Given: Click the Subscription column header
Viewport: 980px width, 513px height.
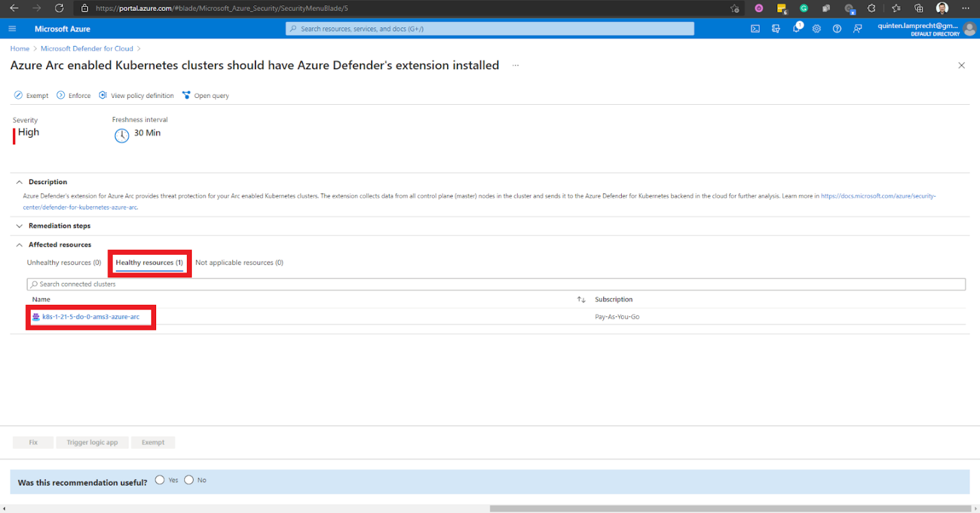Looking at the screenshot, I should pyautogui.click(x=614, y=299).
